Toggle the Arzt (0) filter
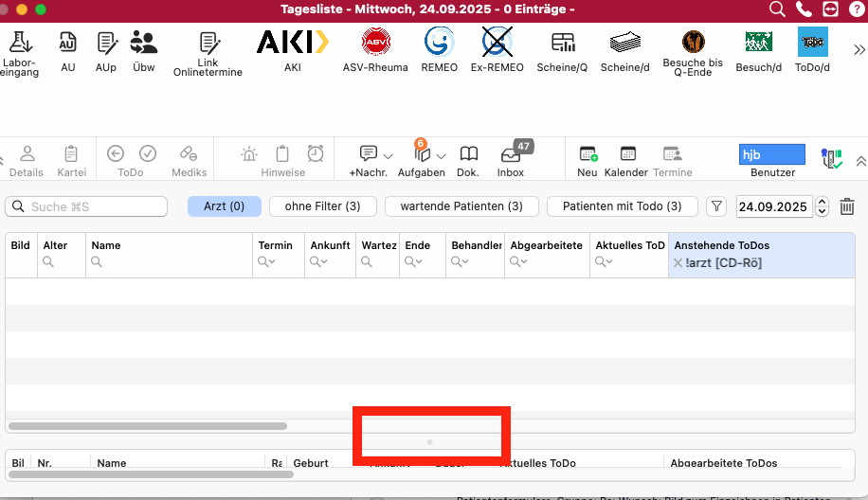Screen dimensions: 868x500 225,206
